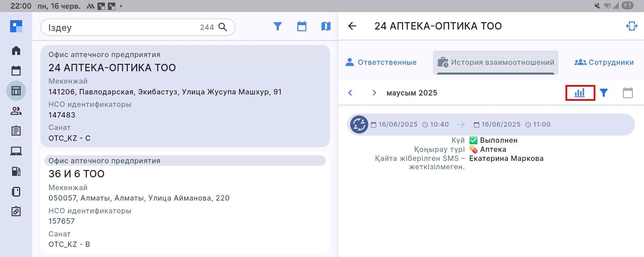Image resolution: width=644 pixels, height=257 pixels.
Task: Open filter for the organization list
Action: (x=277, y=26)
